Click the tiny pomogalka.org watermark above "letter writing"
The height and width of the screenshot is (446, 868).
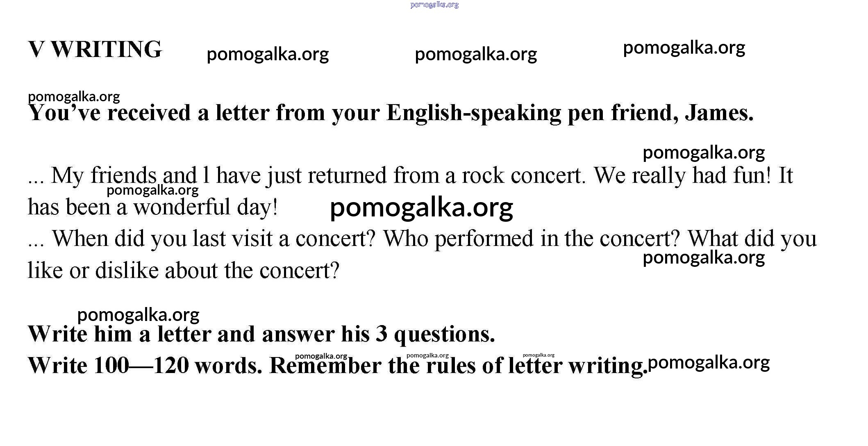539,355
